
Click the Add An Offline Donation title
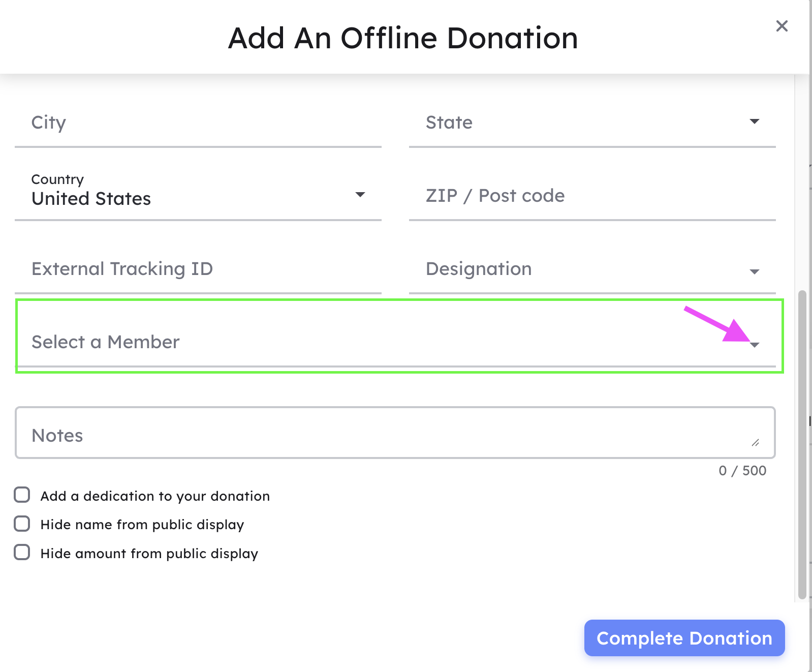[403, 38]
